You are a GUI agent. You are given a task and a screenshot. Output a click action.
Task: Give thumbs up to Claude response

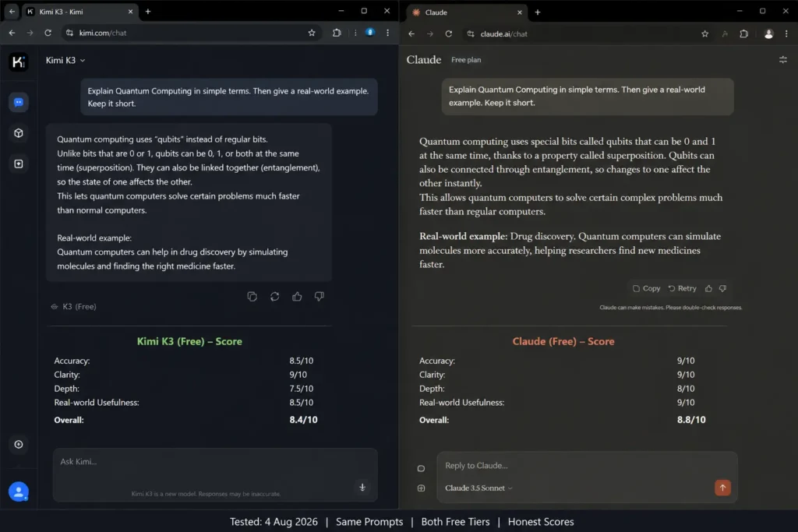(708, 288)
